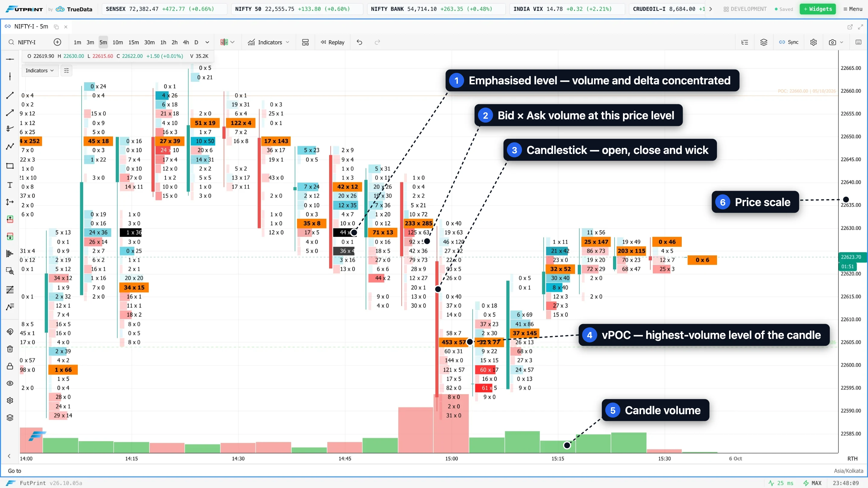Select the vertical line drawing tool
868x488 pixels.
(x=10, y=77)
